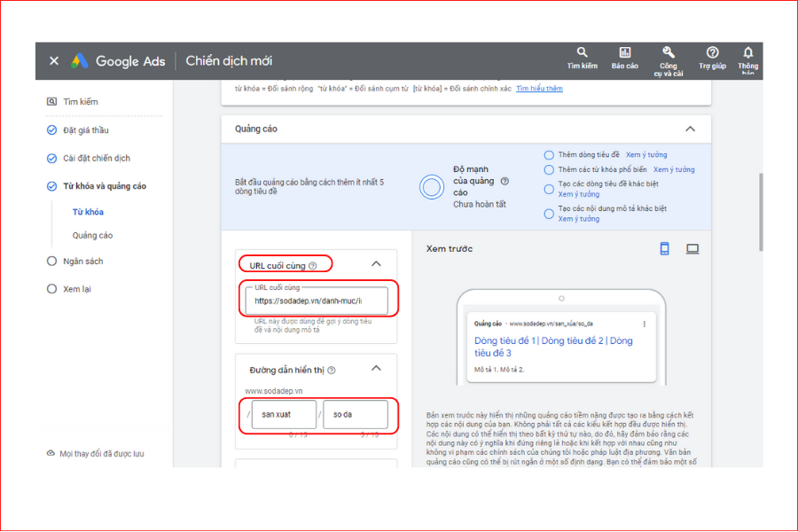The image size is (798, 532).
Task: Click Mô tả 1. Mô tả 2. preview text
Action: tap(498, 370)
